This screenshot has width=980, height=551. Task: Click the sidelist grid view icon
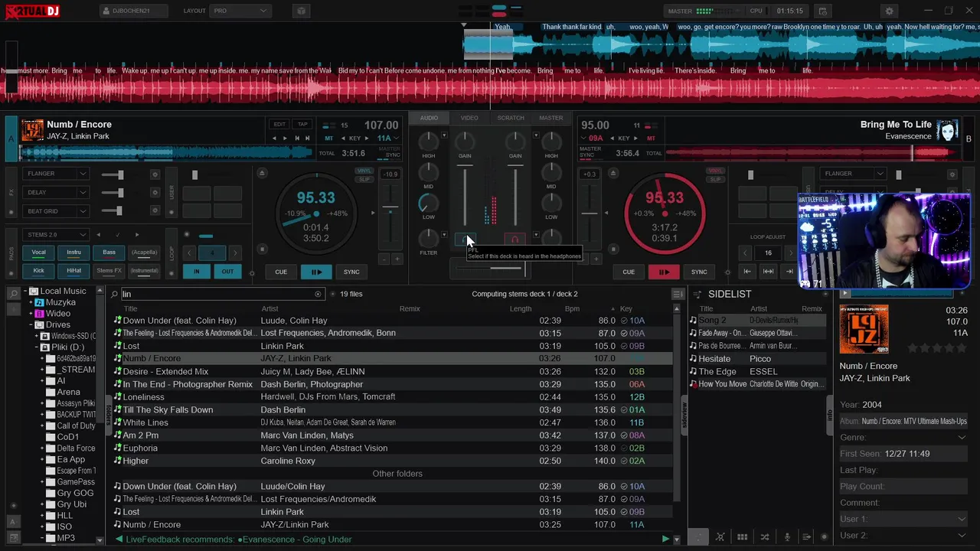coord(742,537)
